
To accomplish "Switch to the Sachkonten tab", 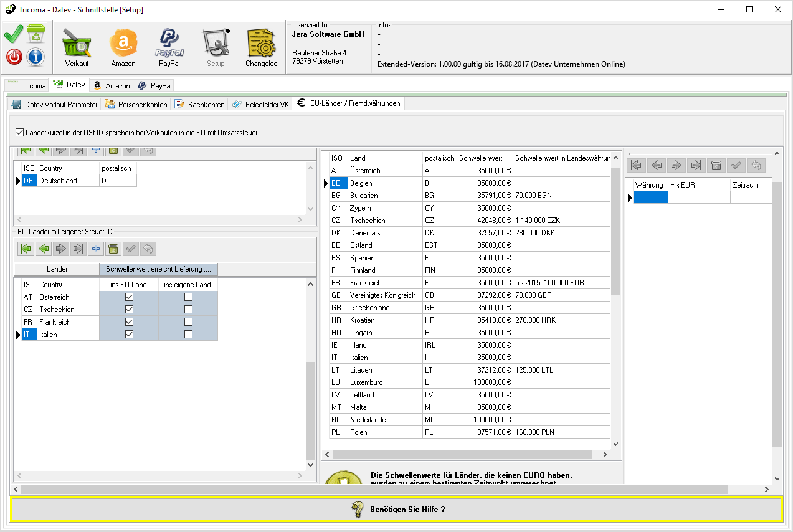I will click(x=199, y=105).
